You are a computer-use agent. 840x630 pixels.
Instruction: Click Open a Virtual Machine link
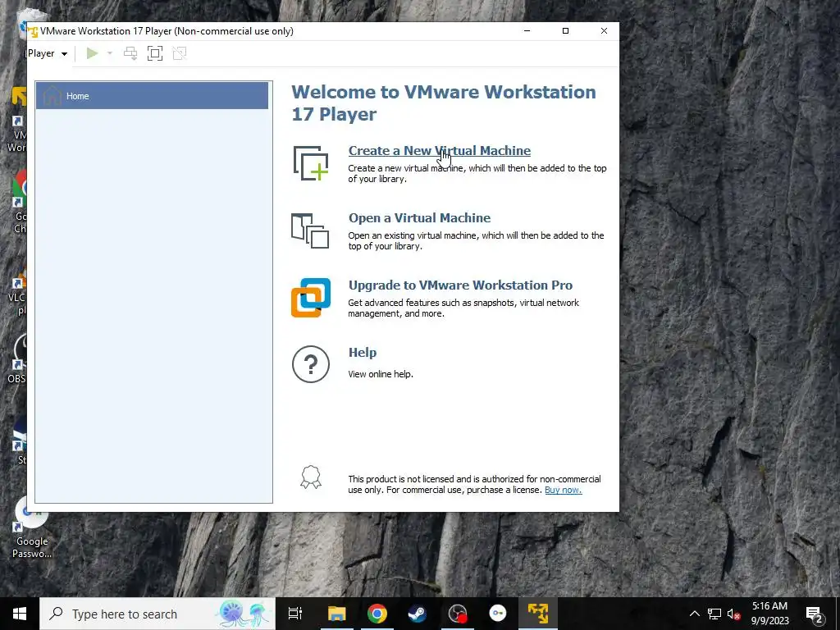419,217
